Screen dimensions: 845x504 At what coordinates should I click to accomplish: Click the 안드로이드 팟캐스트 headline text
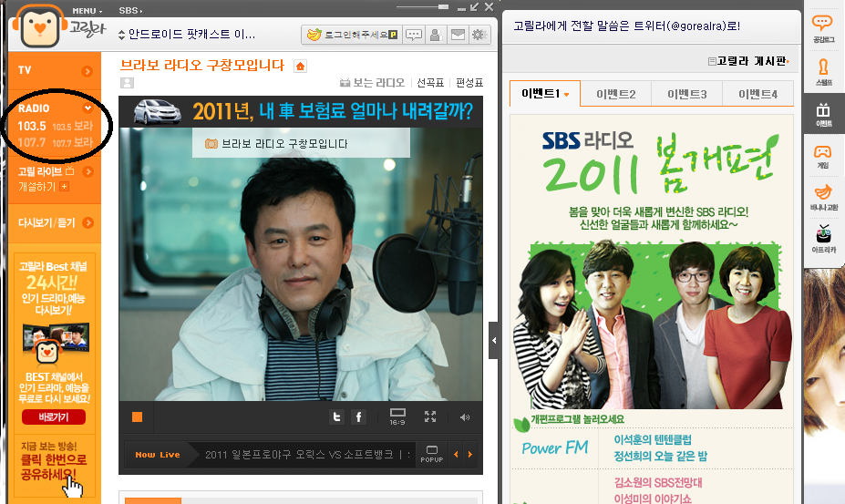191,35
